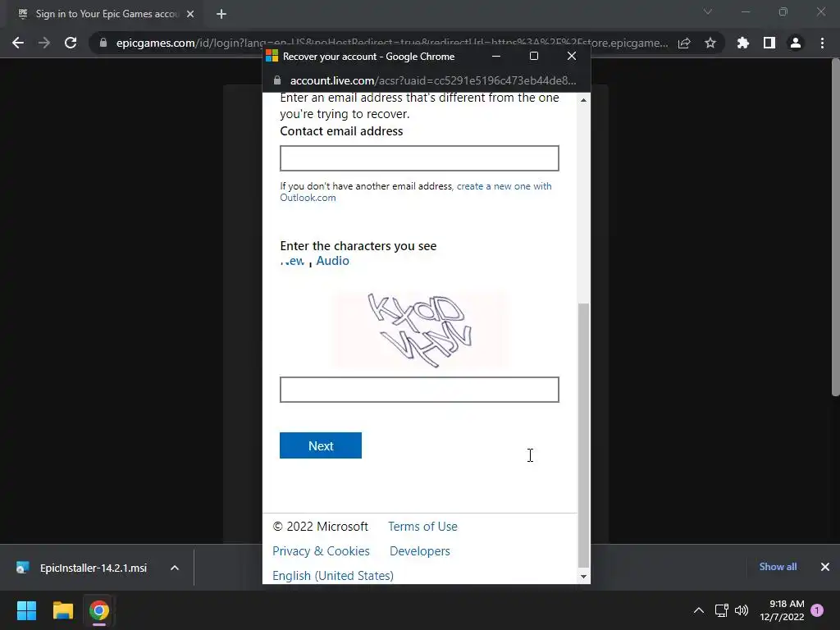
Task: Bookmark this page with the star icon
Action: click(x=710, y=43)
